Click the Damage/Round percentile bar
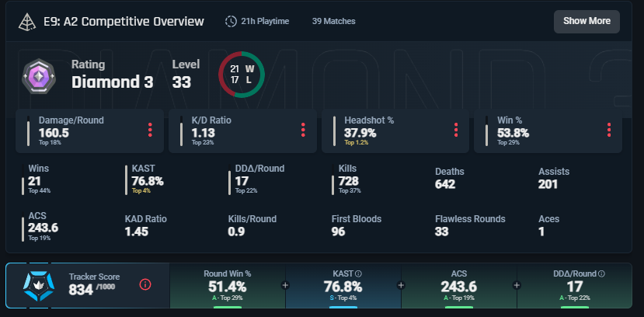644x317 pixels. pyautogui.click(x=28, y=131)
